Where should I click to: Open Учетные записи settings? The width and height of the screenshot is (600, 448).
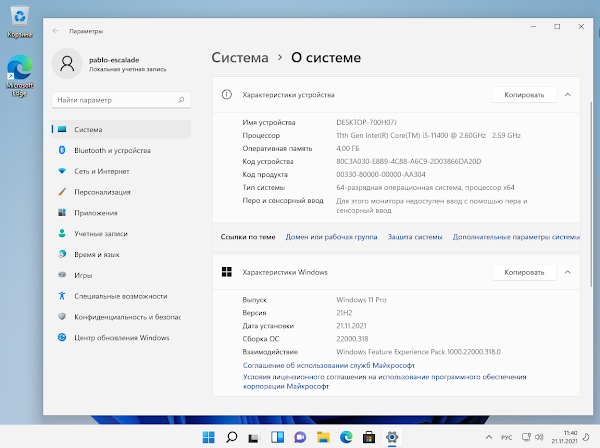121,233
